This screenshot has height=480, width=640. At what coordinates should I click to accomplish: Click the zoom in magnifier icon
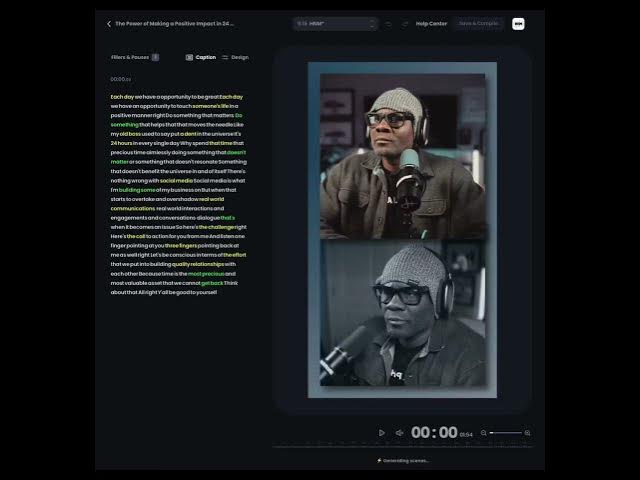527,433
